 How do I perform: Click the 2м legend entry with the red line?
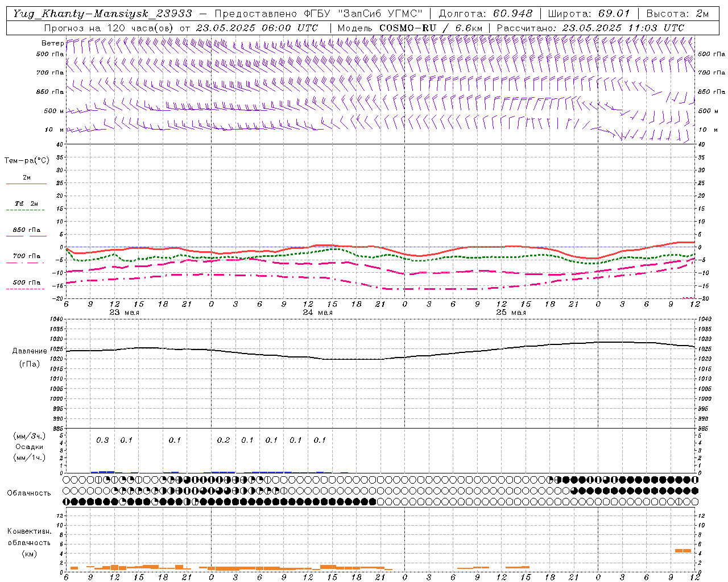tap(26, 179)
